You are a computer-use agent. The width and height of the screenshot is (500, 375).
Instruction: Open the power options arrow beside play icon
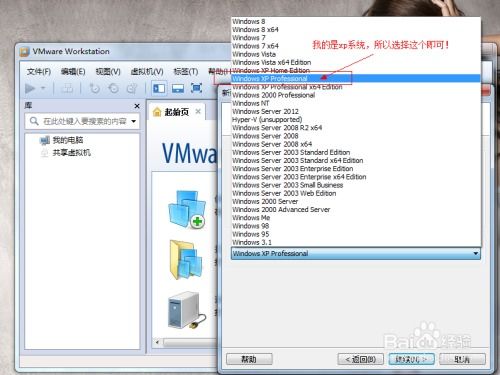43,88
